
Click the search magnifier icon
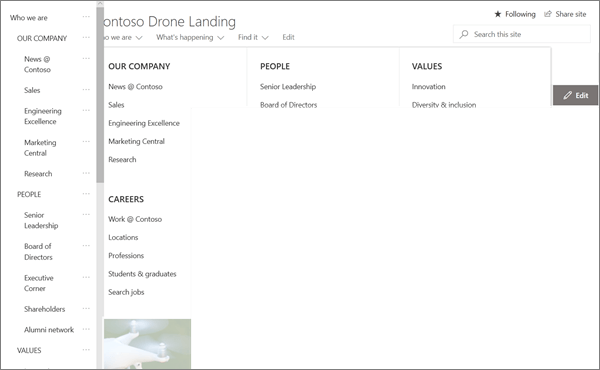[x=464, y=34]
